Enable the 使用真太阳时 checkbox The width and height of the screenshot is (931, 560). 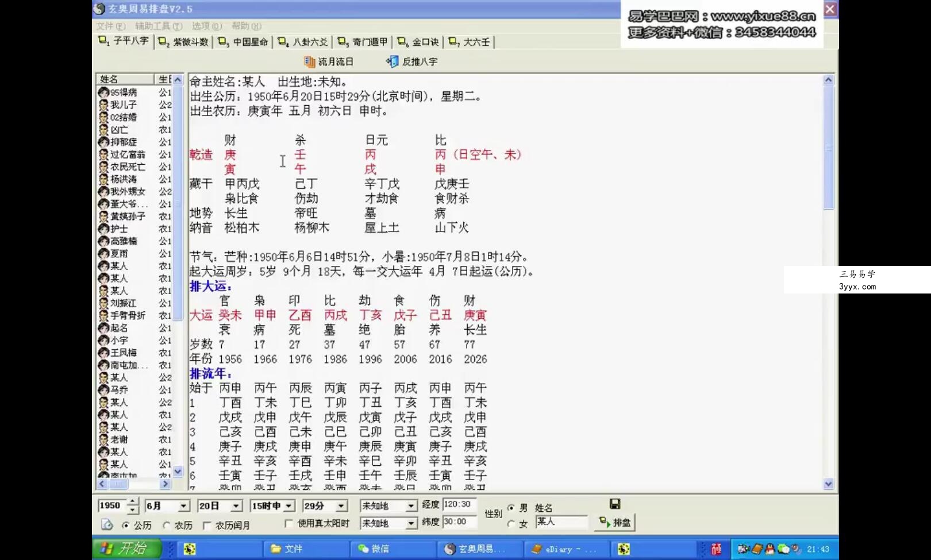click(x=288, y=523)
